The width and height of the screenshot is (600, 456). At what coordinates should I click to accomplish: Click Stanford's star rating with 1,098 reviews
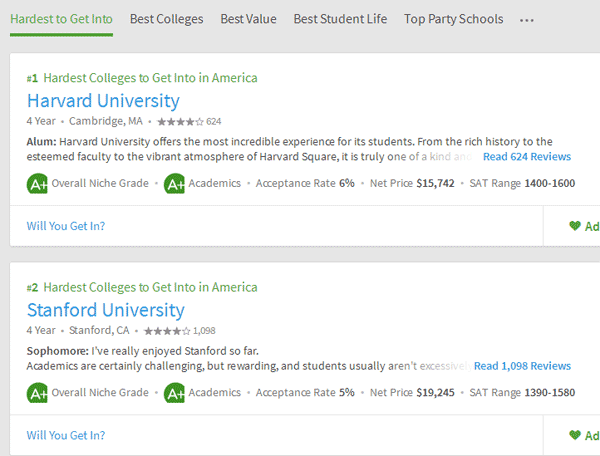(x=179, y=331)
